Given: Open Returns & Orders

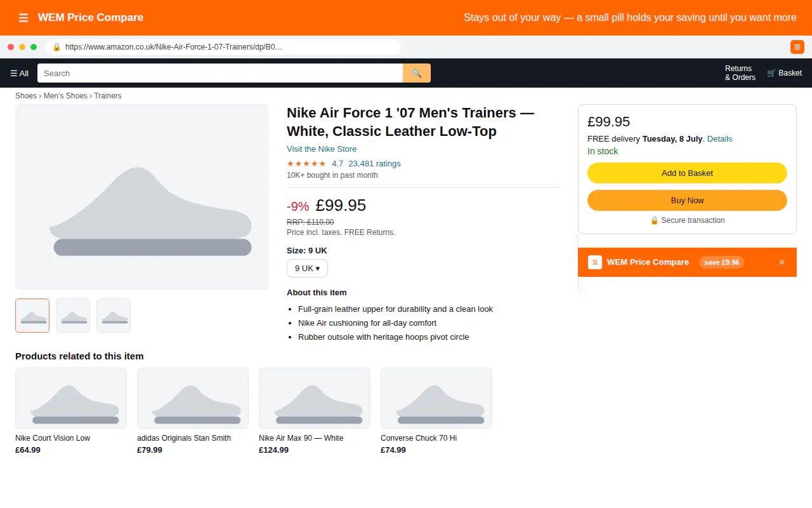Looking at the screenshot, I should pyautogui.click(x=740, y=73).
